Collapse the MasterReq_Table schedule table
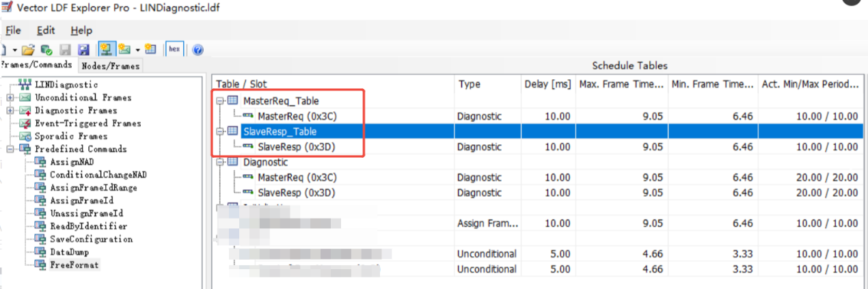 (220, 101)
